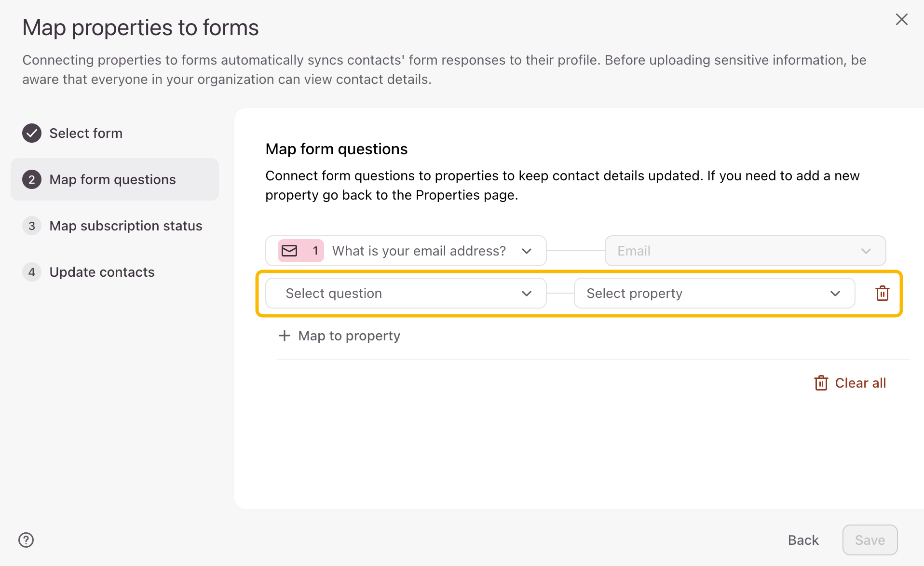
Task: Click the completed checkmark icon for Select form
Action: 32,133
